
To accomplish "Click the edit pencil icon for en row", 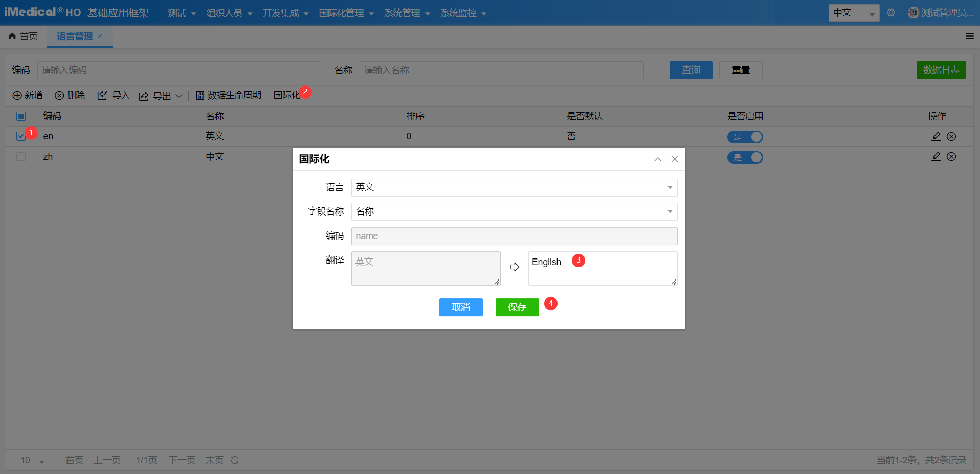I will (936, 136).
